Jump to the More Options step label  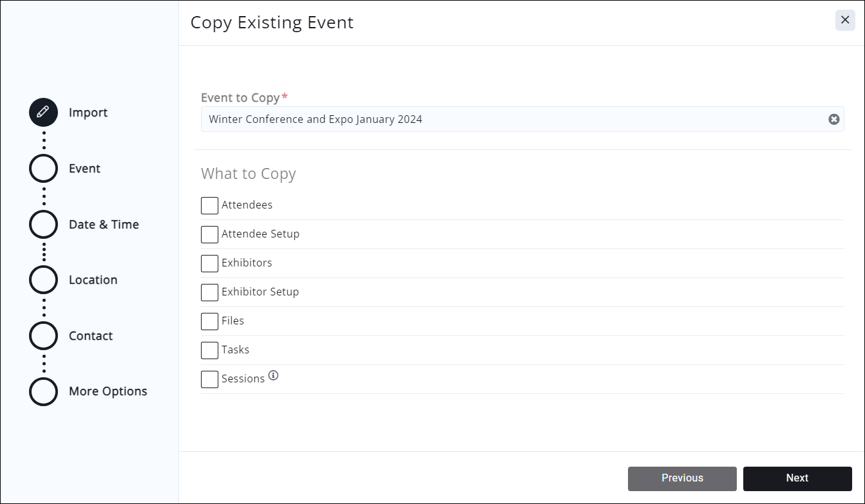pos(108,391)
